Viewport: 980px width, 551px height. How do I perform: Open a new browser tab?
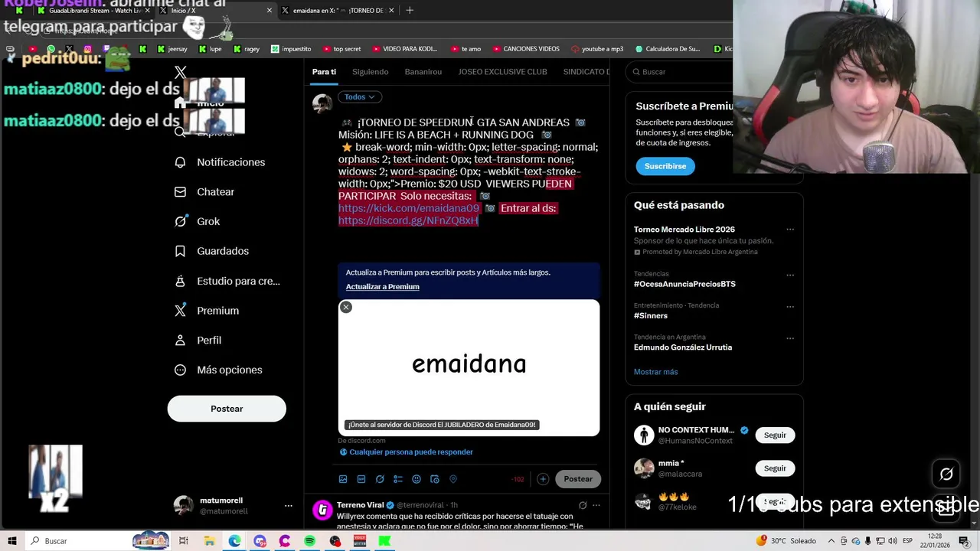click(410, 11)
